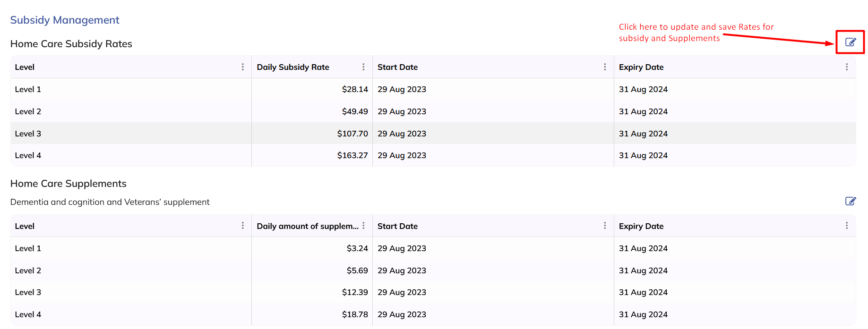868x329 pixels.
Task: Select the Level 3 row with $107.70 rate
Action: 28,134
